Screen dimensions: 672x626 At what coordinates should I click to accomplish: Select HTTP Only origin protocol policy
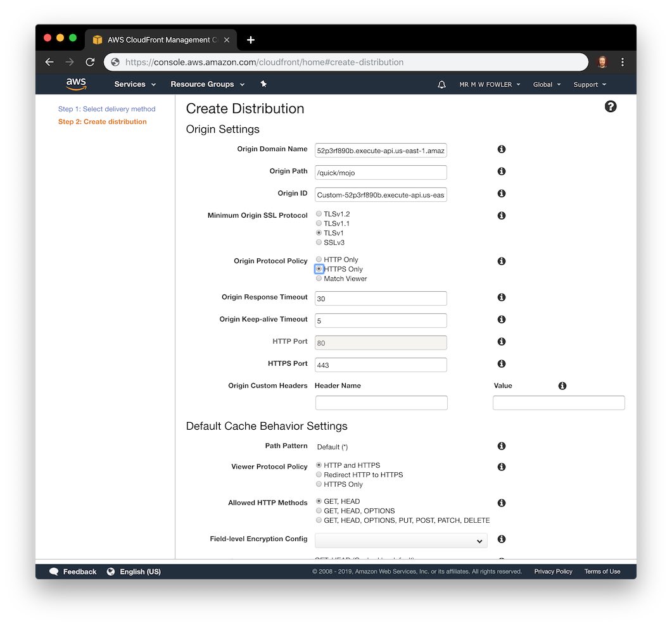click(x=319, y=260)
